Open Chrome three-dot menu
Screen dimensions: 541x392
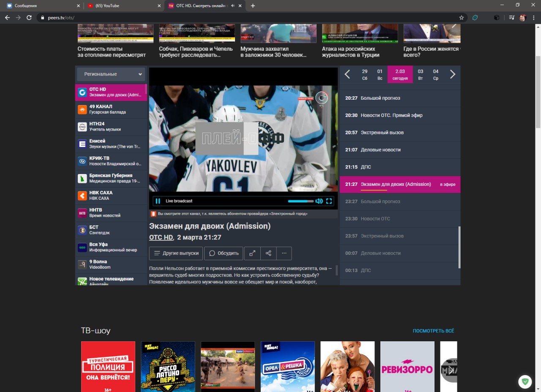(x=533, y=18)
